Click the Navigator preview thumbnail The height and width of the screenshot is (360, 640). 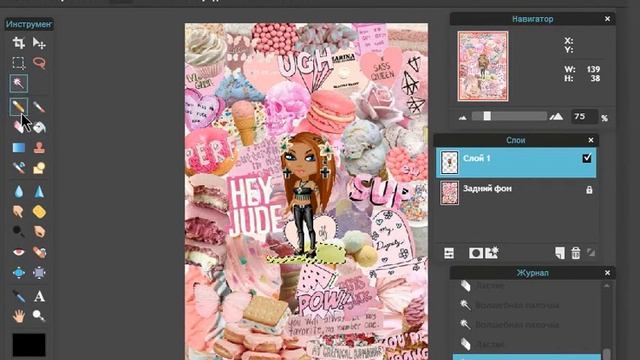(x=483, y=67)
